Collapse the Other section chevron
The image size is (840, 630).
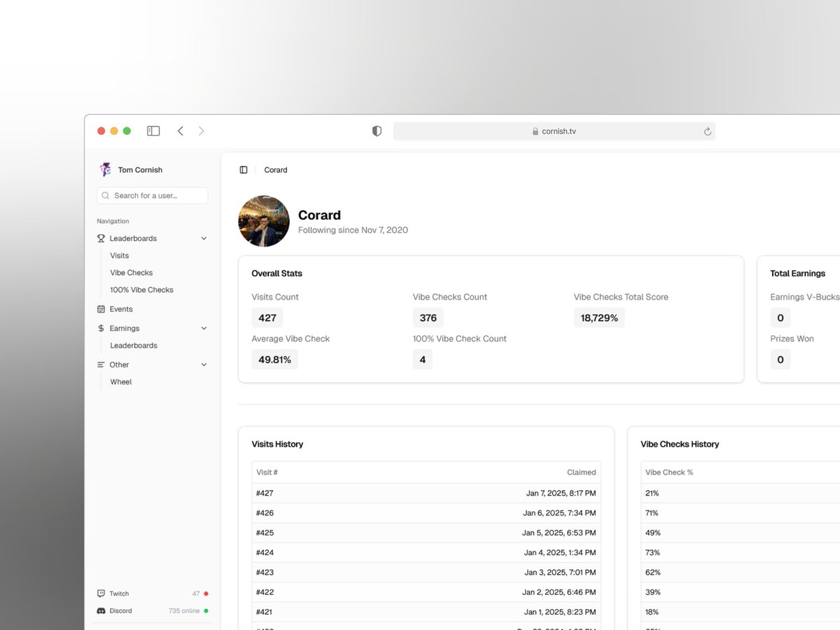click(x=203, y=364)
